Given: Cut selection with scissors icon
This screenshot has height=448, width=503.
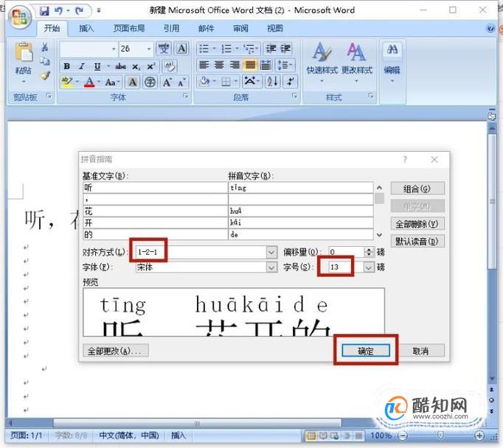Looking at the screenshot, I should (x=44, y=47).
